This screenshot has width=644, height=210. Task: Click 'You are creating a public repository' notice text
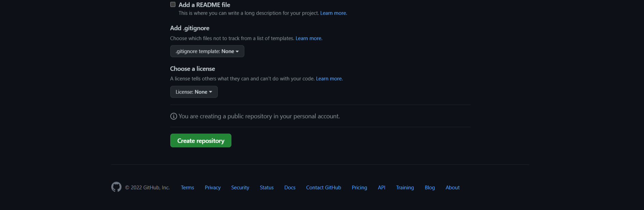pyautogui.click(x=259, y=116)
